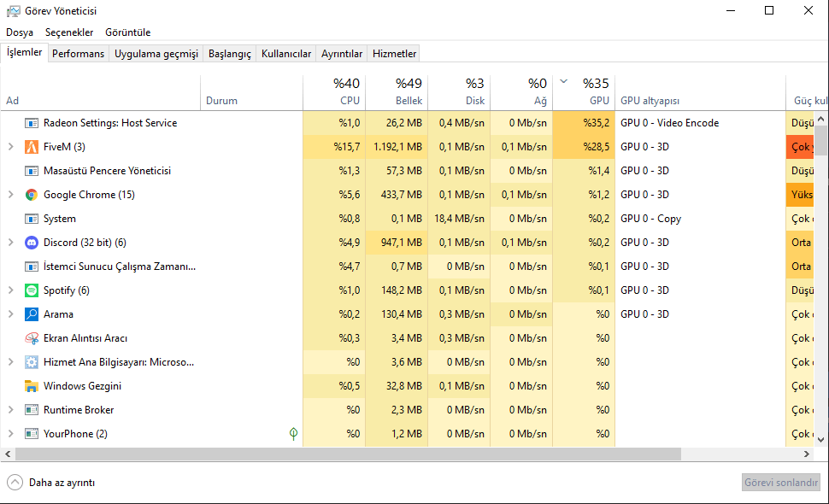Click the Hizmet Ana Bilgisayarı gear icon

(x=32, y=362)
